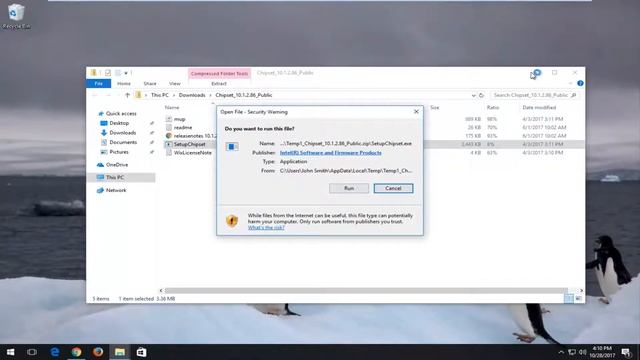Open File Explorer taskbar icon
This screenshot has width=640, height=360.
tap(120, 352)
